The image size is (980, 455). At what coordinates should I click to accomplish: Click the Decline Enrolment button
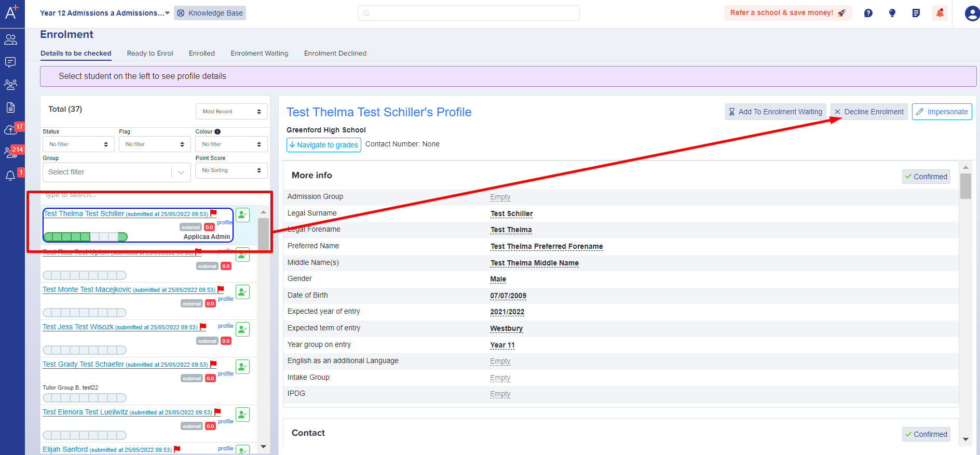coord(869,112)
